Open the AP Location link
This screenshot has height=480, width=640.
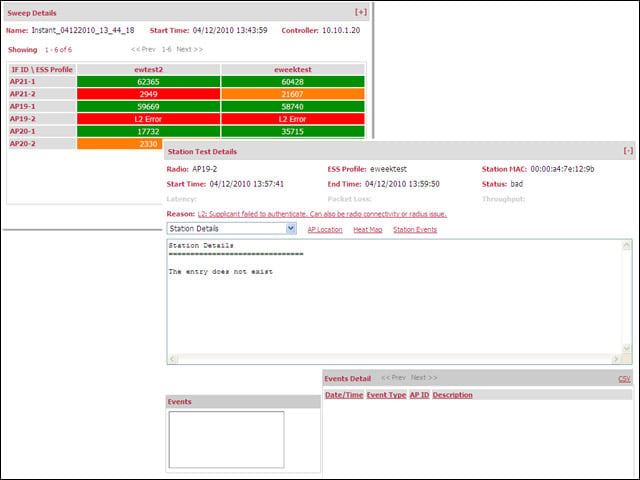click(x=325, y=229)
